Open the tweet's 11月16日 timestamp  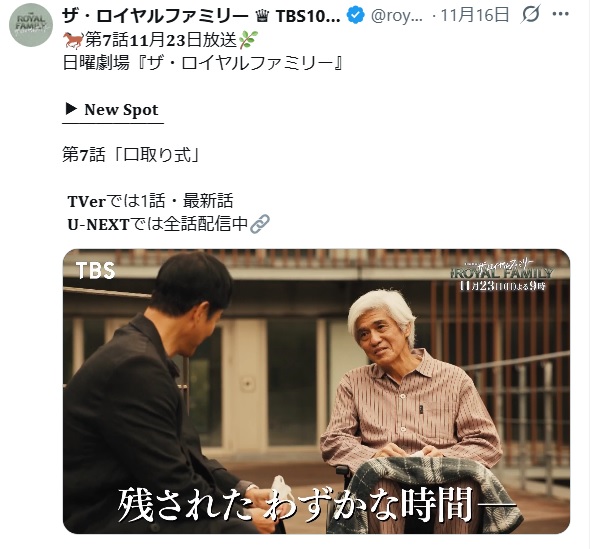click(475, 15)
